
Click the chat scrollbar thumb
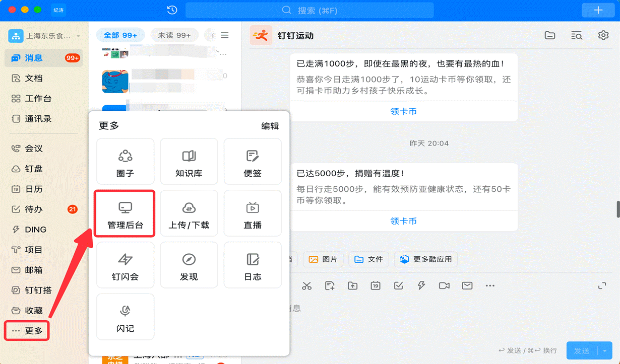pyautogui.click(x=618, y=209)
